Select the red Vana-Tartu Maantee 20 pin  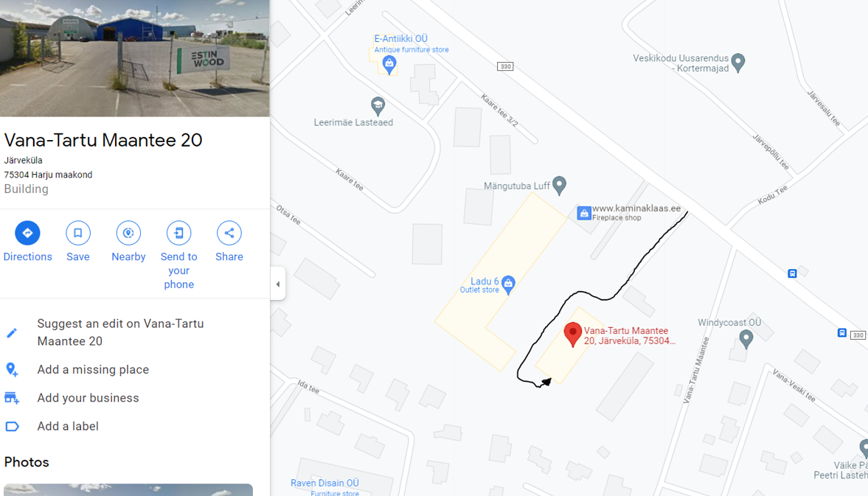pos(572,335)
